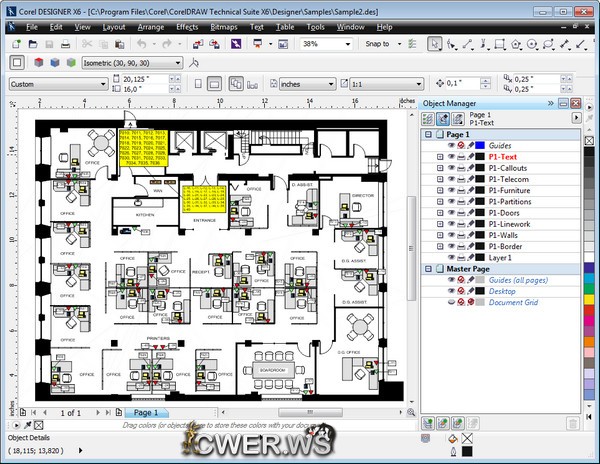Image resolution: width=600 pixels, height=464 pixels.
Task: Select the P1-Text layer name
Action: (503, 157)
